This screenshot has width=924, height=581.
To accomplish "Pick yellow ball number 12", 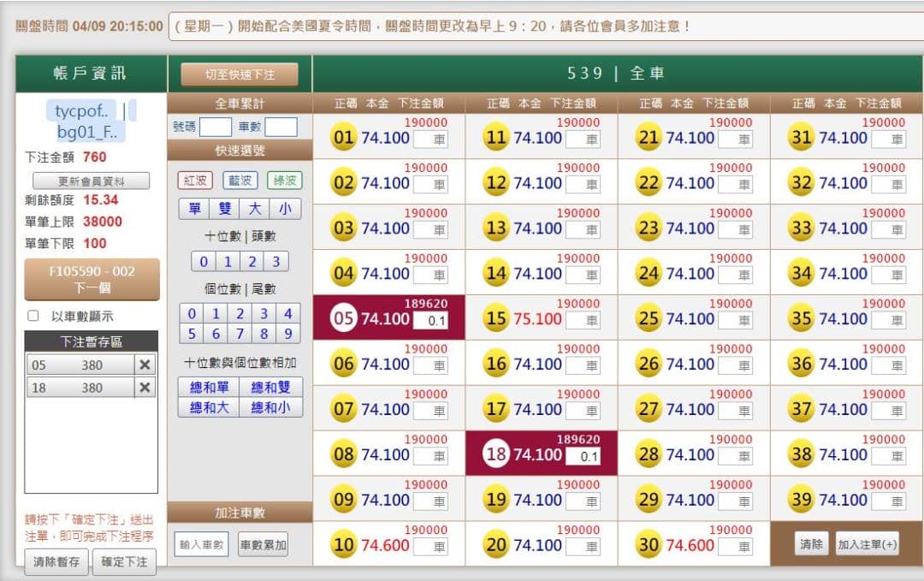I will 496,182.
